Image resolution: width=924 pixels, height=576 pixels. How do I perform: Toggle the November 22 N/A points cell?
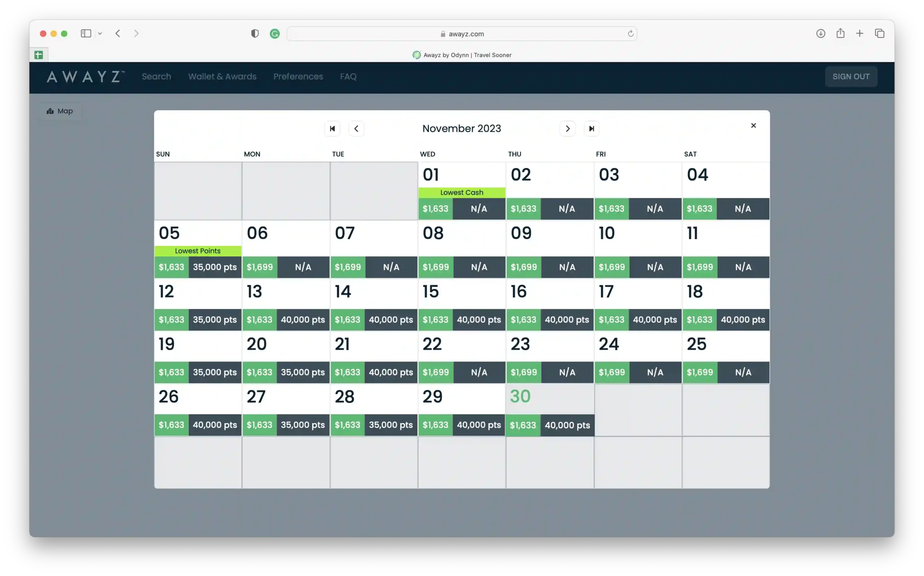pyautogui.click(x=479, y=372)
